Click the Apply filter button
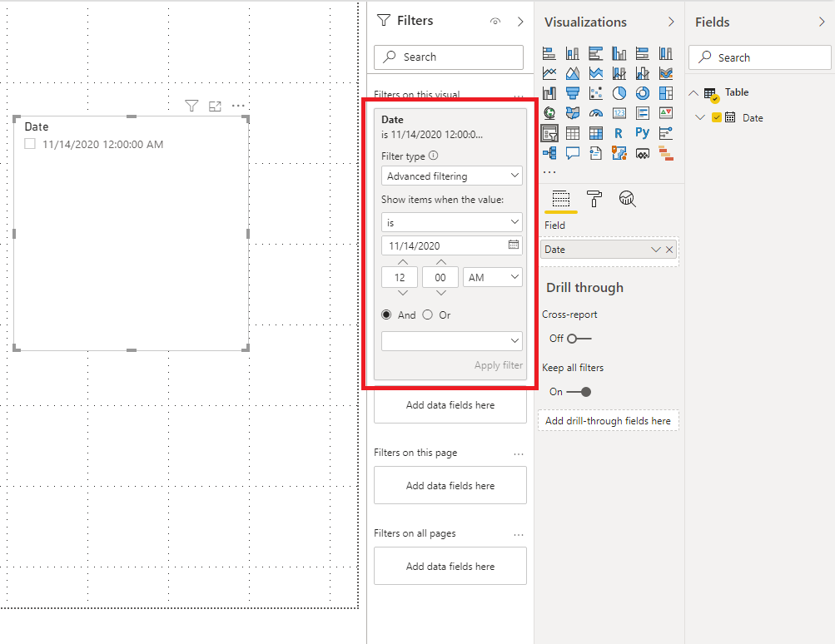This screenshot has height=644, width=835. 499,365
